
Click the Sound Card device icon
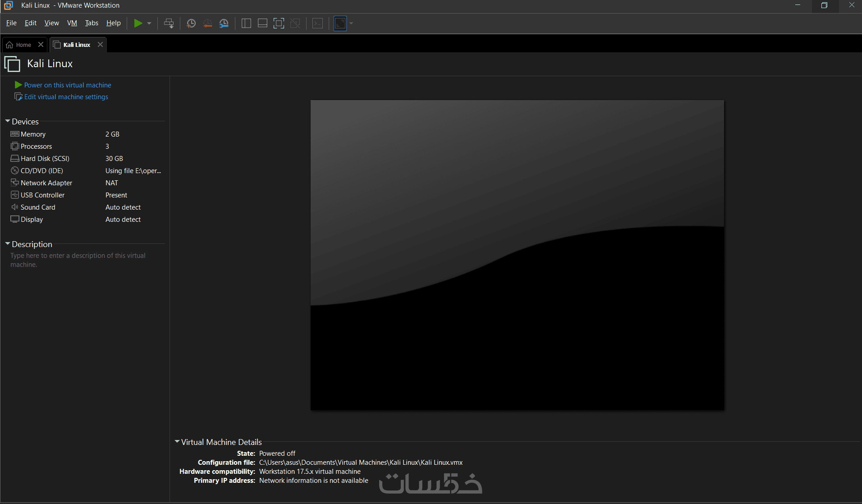pos(15,207)
